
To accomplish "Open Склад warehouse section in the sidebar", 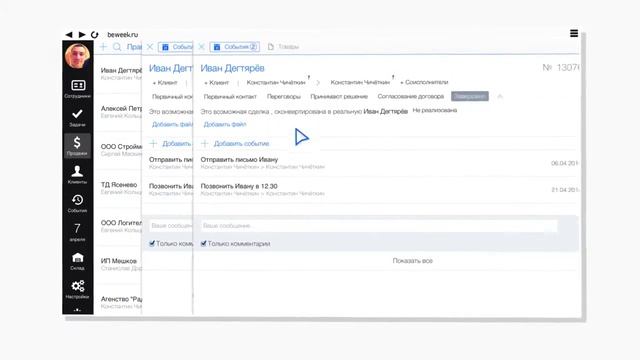I will click(x=78, y=261).
